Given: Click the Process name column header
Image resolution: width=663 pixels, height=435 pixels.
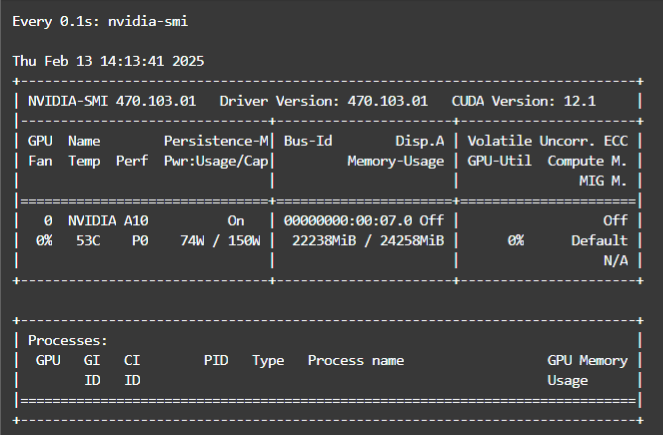Looking at the screenshot, I should pos(355,361).
